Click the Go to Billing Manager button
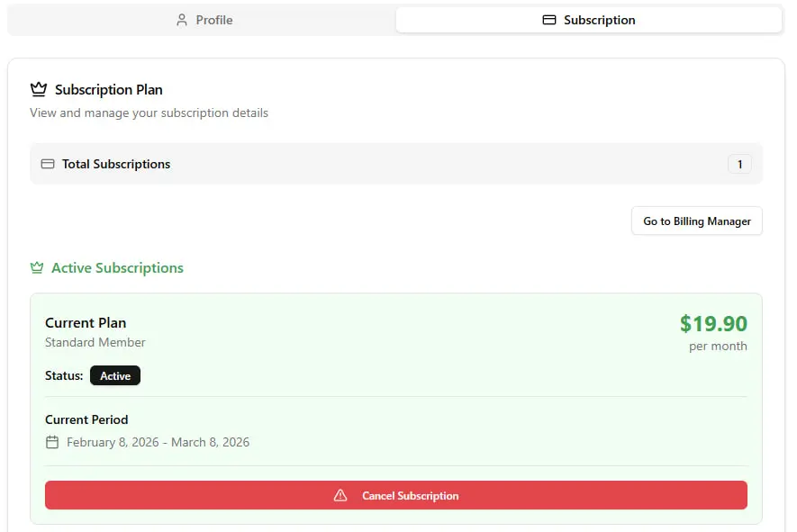Screen dimensions: 797x532 pyautogui.click(x=696, y=221)
